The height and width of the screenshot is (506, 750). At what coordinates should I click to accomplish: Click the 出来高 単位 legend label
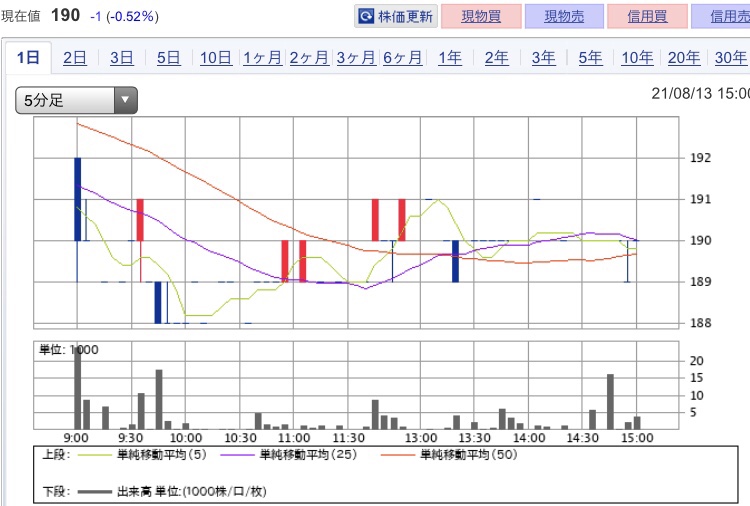[x=191, y=491]
